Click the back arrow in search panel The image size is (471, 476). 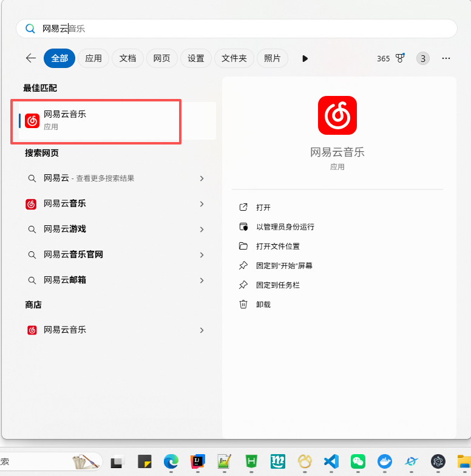(30, 58)
